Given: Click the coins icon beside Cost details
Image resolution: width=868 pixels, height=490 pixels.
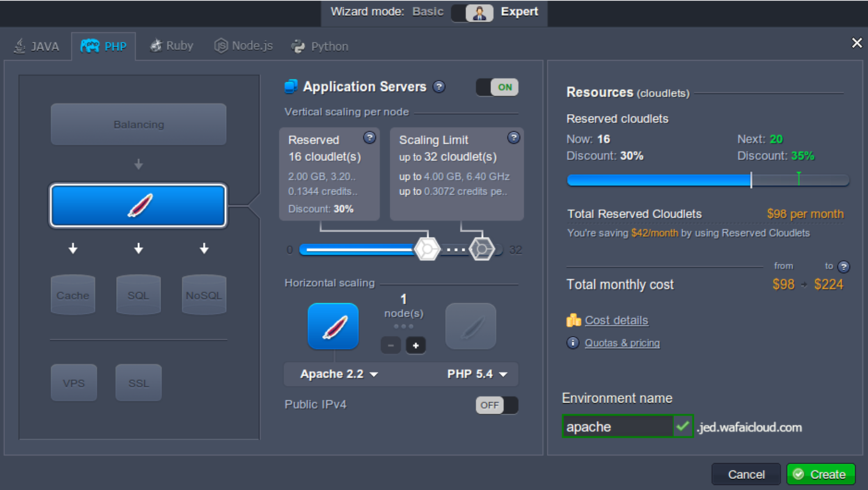Looking at the screenshot, I should click(x=574, y=320).
